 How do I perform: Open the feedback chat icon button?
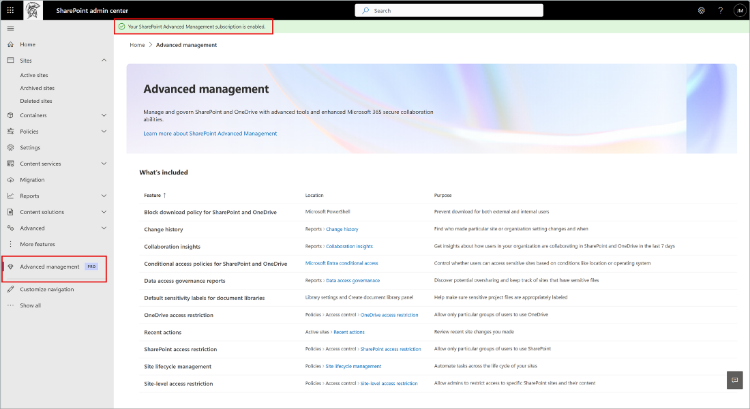click(x=735, y=380)
